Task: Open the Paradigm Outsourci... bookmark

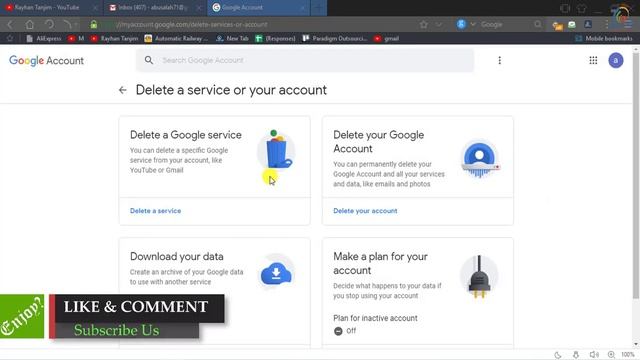Action: (x=335, y=38)
